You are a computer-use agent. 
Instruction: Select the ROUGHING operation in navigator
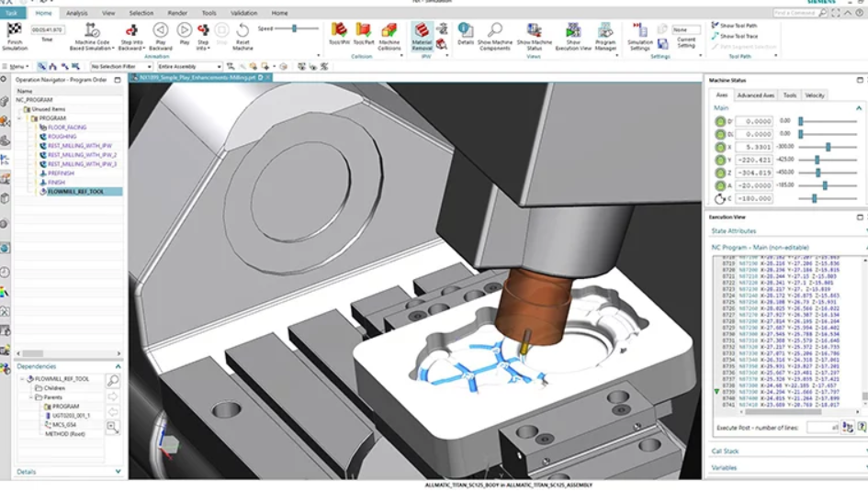pyautogui.click(x=62, y=137)
